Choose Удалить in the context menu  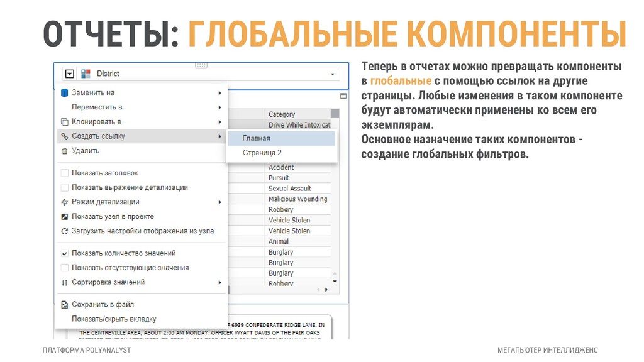pos(142,151)
